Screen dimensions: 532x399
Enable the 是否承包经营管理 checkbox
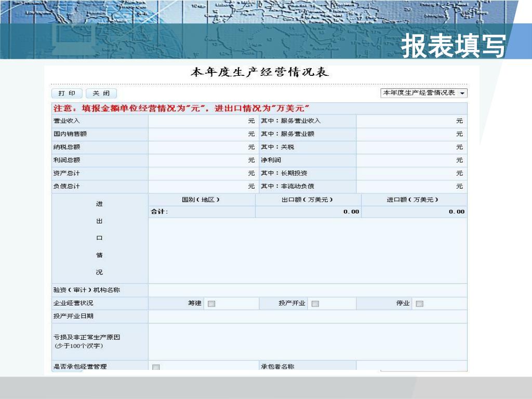tap(156, 367)
